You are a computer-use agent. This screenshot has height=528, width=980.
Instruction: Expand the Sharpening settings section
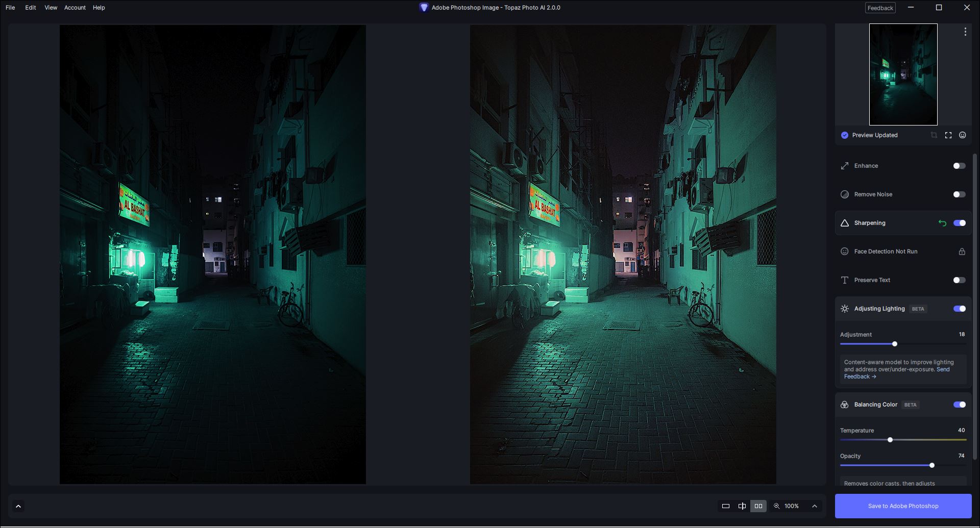[x=870, y=223]
